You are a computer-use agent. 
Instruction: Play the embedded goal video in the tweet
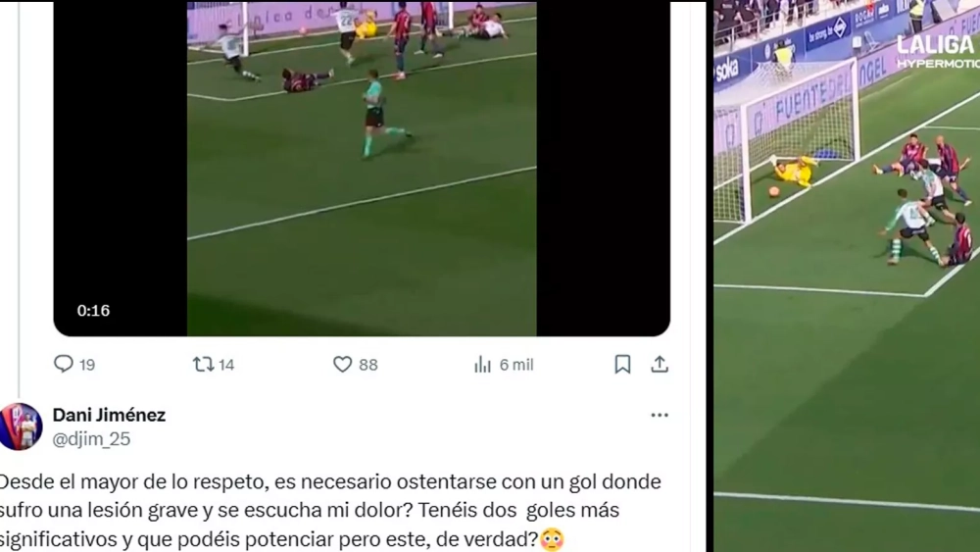coord(362,168)
